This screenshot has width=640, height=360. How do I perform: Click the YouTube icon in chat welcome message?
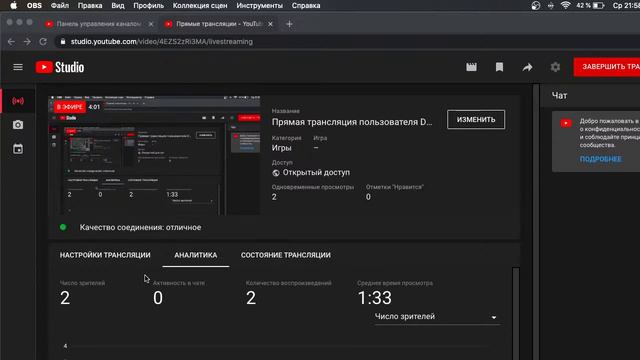click(x=566, y=123)
